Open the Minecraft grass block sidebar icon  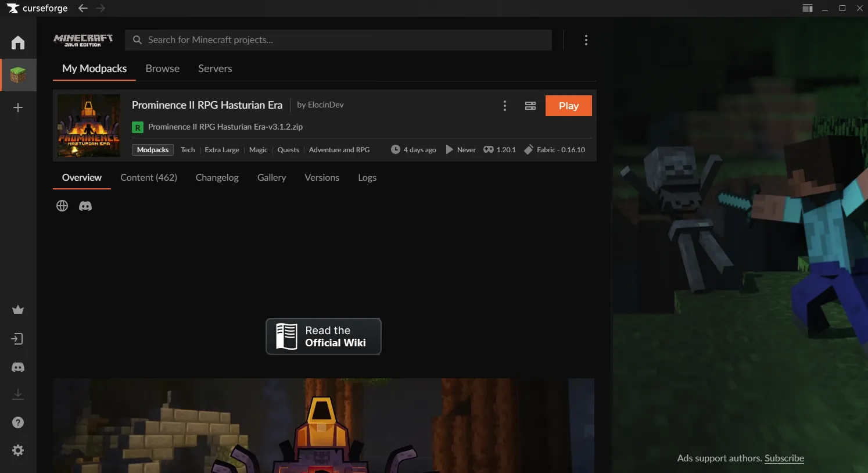tap(17, 74)
